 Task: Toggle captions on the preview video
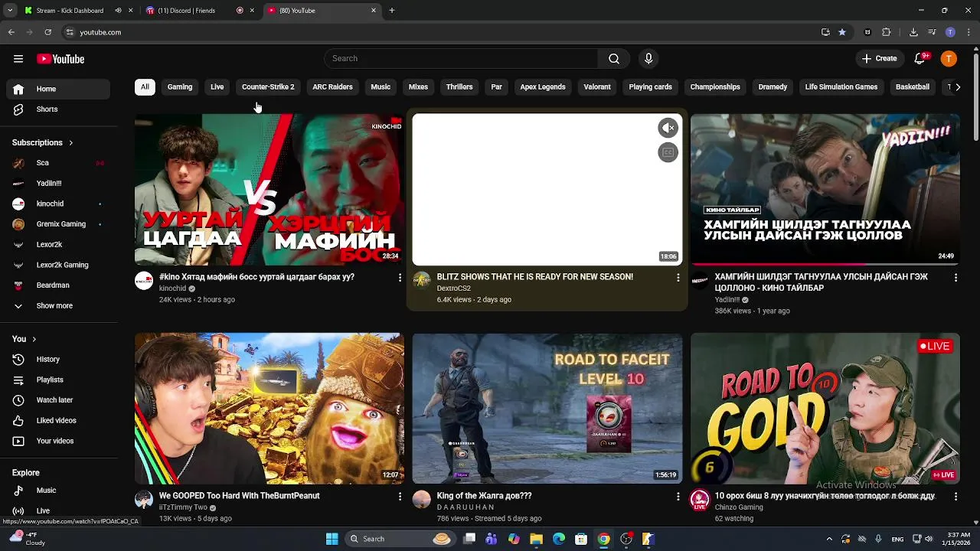(x=668, y=152)
